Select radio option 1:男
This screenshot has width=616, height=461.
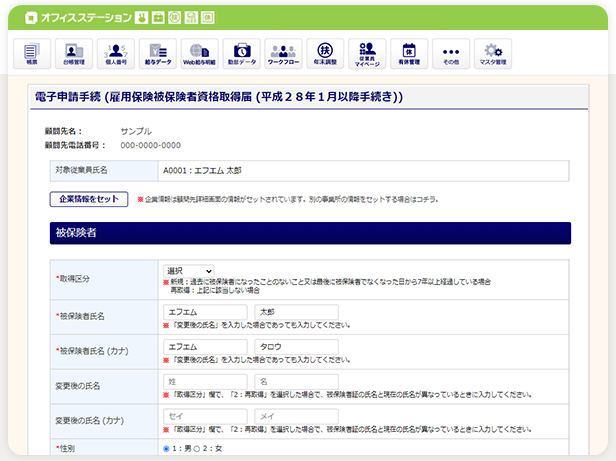[166, 449]
